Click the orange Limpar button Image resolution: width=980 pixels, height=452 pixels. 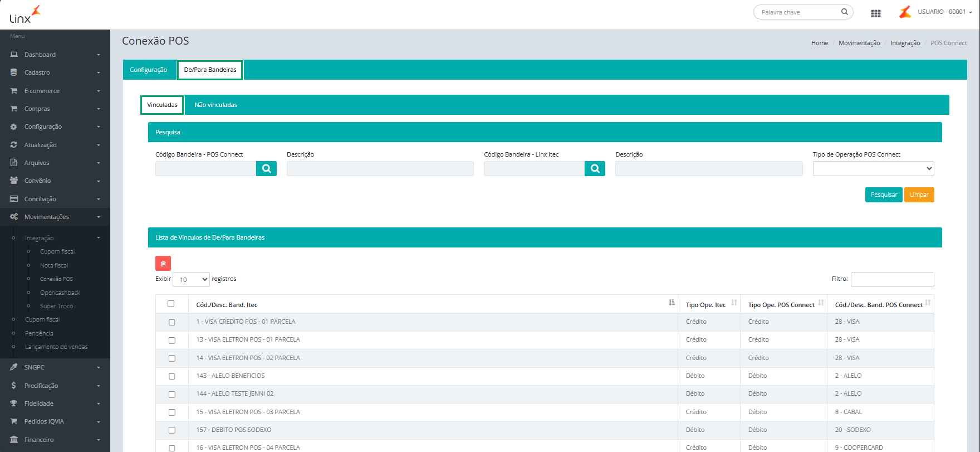pyautogui.click(x=919, y=195)
